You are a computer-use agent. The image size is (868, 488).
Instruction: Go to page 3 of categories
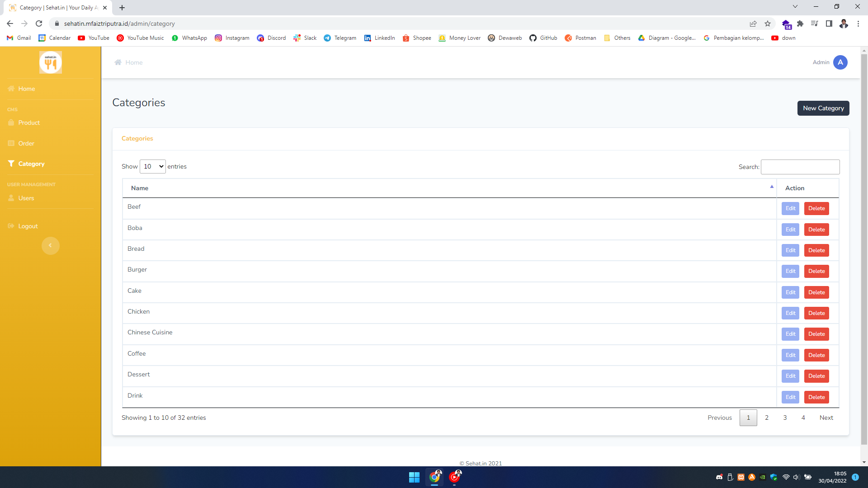pos(785,418)
